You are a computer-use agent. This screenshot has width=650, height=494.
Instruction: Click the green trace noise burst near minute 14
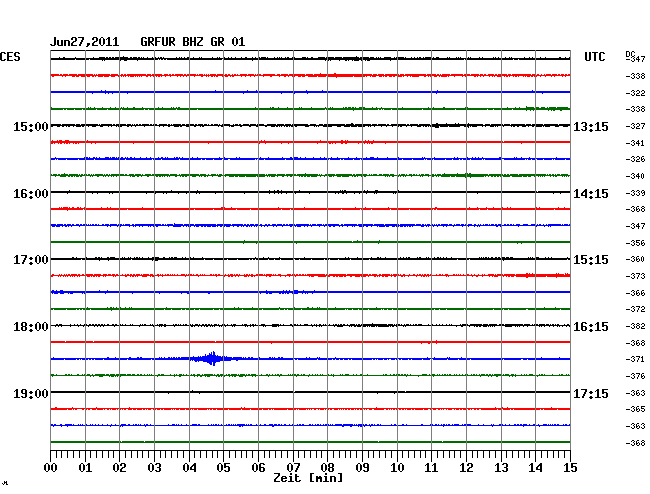548,109
